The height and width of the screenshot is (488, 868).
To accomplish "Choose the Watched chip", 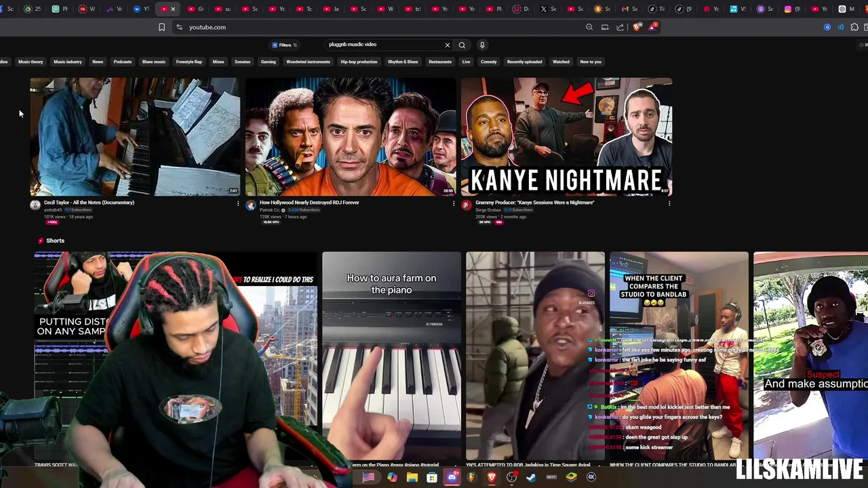I will click(x=561, y=62).
